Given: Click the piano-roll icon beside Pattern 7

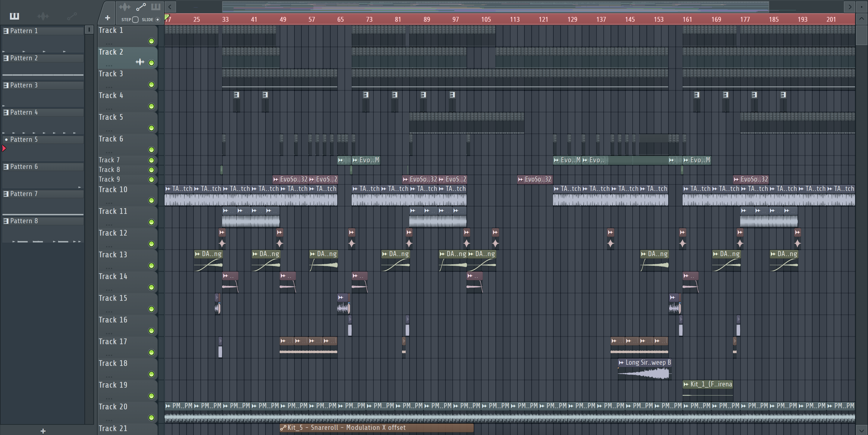Looking at the screenshot, I should 6,194.
